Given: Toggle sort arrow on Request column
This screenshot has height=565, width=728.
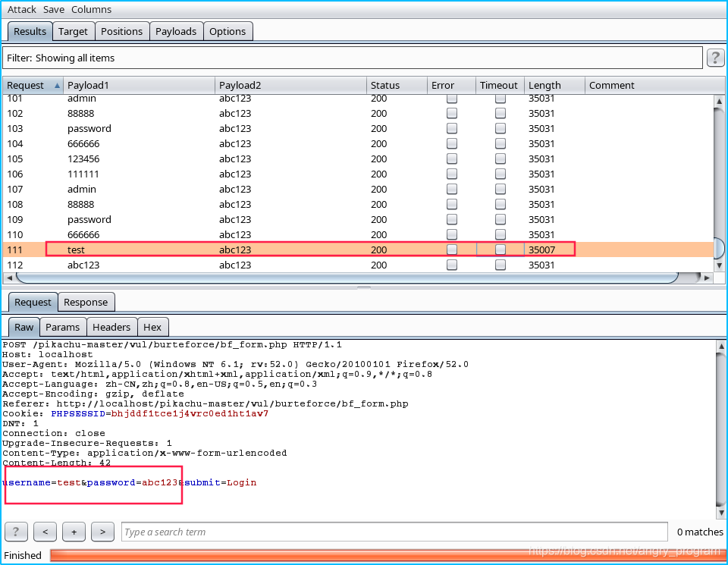Looking at the screenshot, I should point(57,86).
